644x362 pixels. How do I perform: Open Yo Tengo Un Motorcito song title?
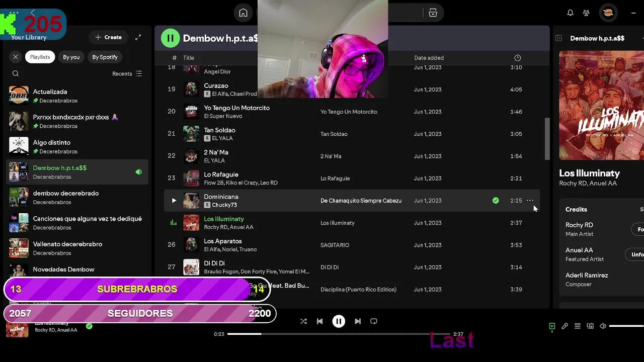pyautogui.click(x=236, y=108)
